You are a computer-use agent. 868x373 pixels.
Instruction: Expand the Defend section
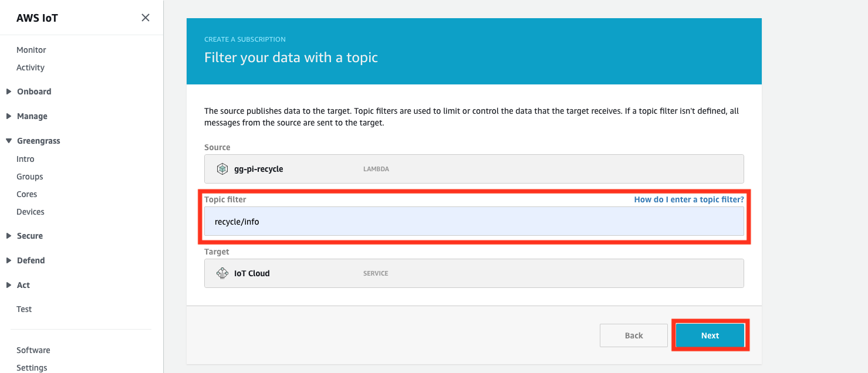(9, 260)
